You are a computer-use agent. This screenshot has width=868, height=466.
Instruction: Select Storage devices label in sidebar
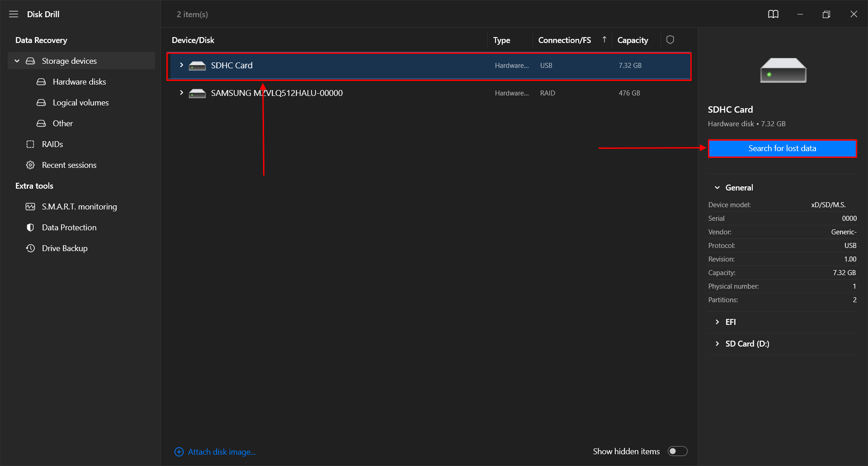(69, 61)
